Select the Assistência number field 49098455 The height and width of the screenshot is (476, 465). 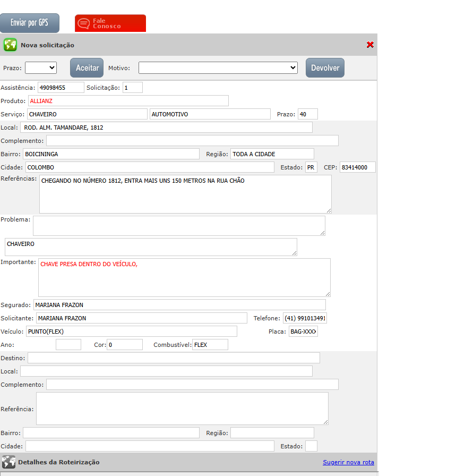[61, 88]
